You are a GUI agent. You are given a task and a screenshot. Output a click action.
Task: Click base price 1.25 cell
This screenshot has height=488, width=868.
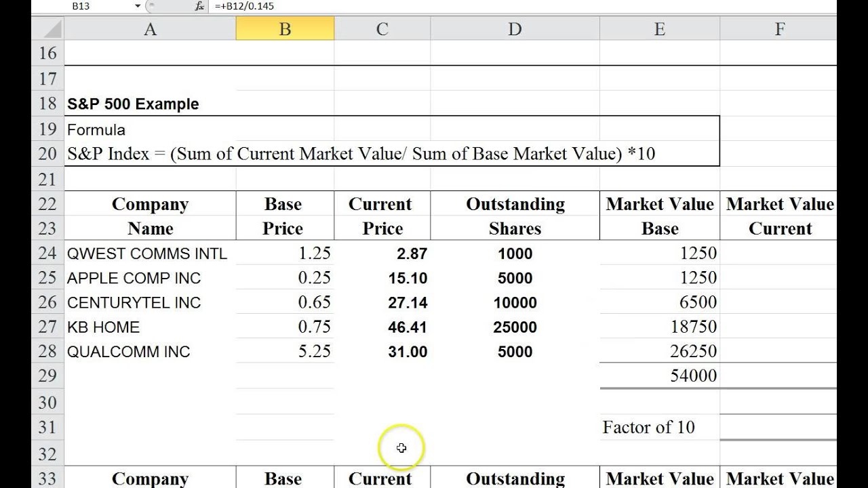pos(285,253)
